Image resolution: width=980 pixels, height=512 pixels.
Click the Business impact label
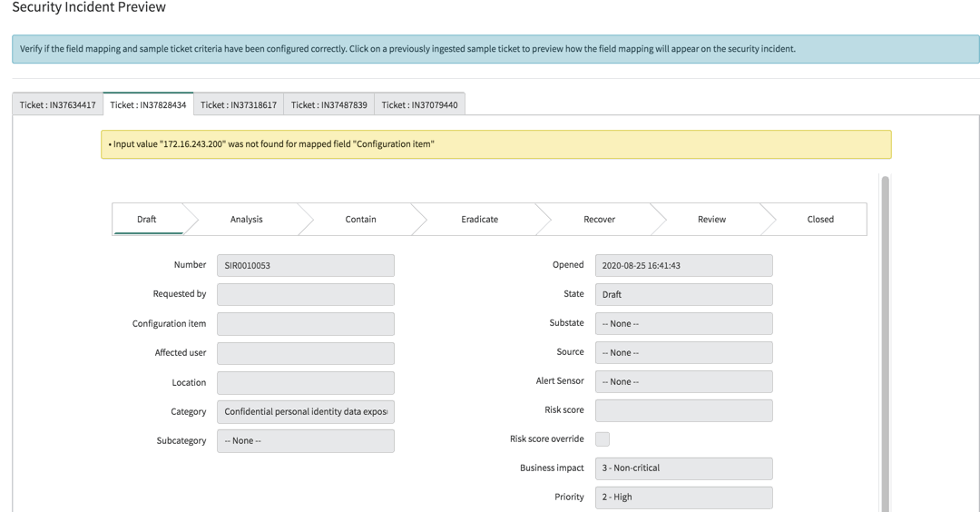(552, 468)
